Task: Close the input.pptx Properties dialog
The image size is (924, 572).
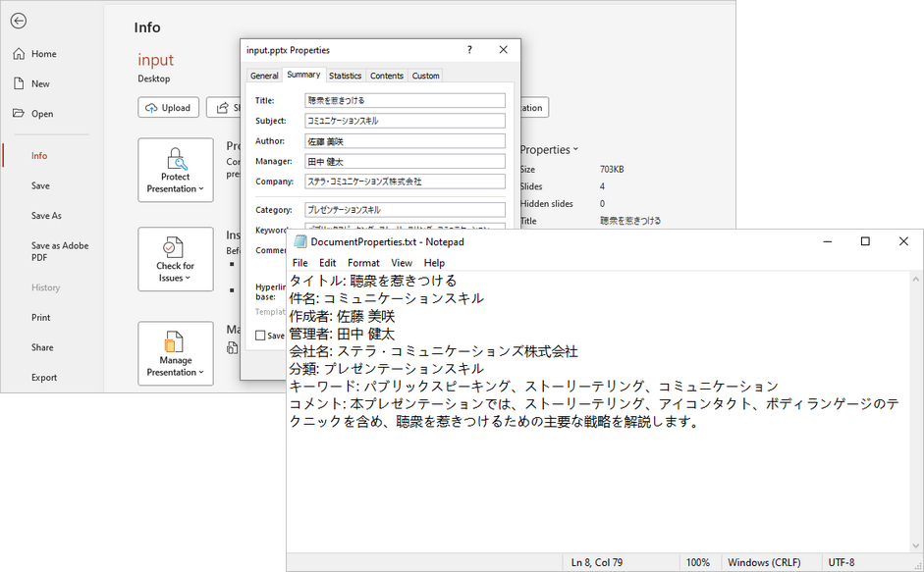Action: [x=504, y=50]
